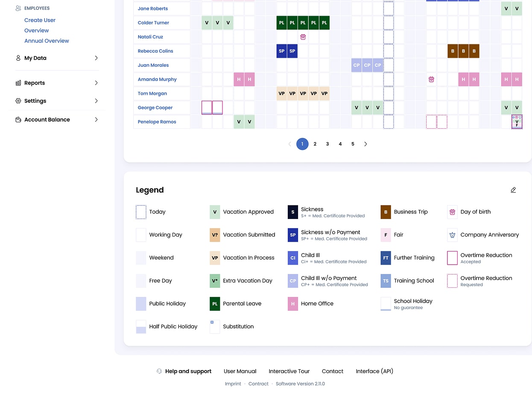
Task: Click Natali Cruz's birthday cake icon
Action: 303,37
